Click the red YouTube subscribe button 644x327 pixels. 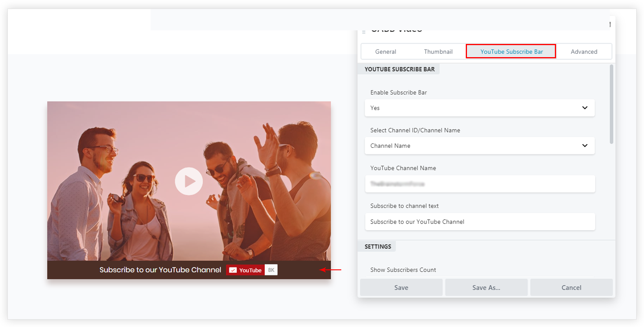(x=246, y=270)
